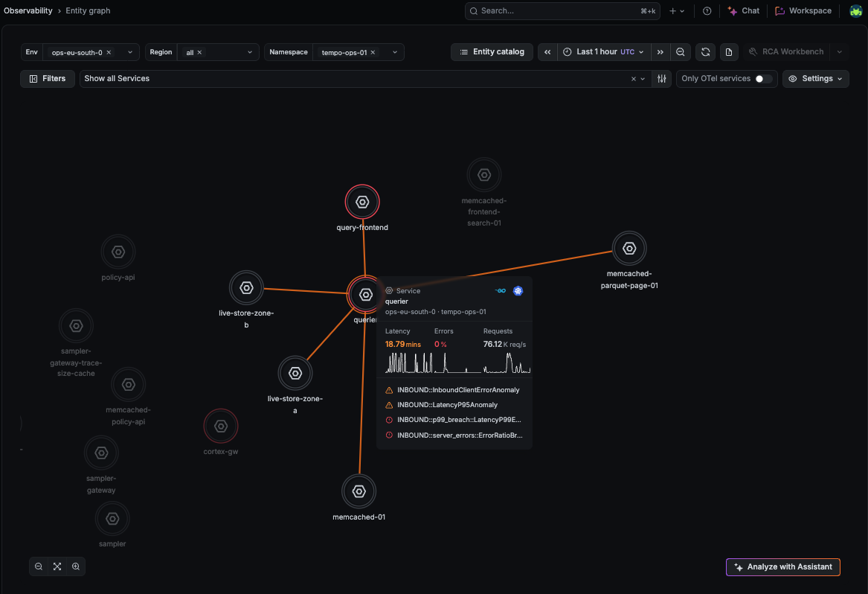The image size is (868, 594).
Task: Click the query-frontend service node
Action: click(362, 202)
